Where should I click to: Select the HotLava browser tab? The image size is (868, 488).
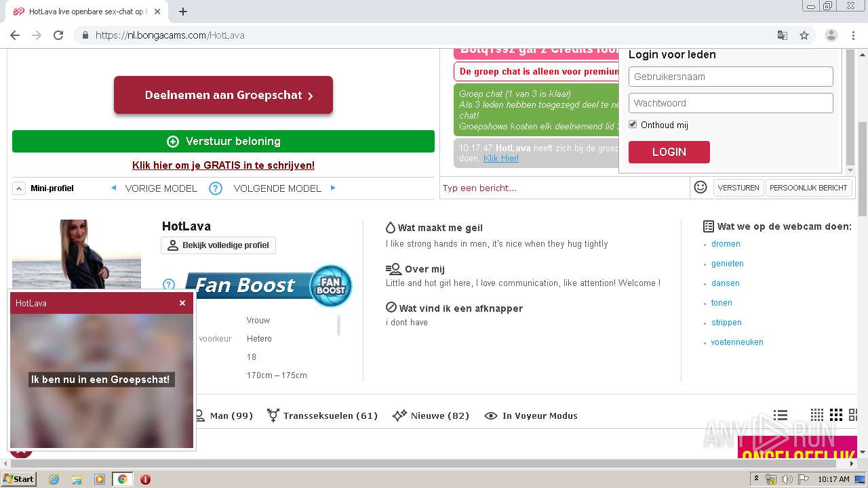(87, 12)
